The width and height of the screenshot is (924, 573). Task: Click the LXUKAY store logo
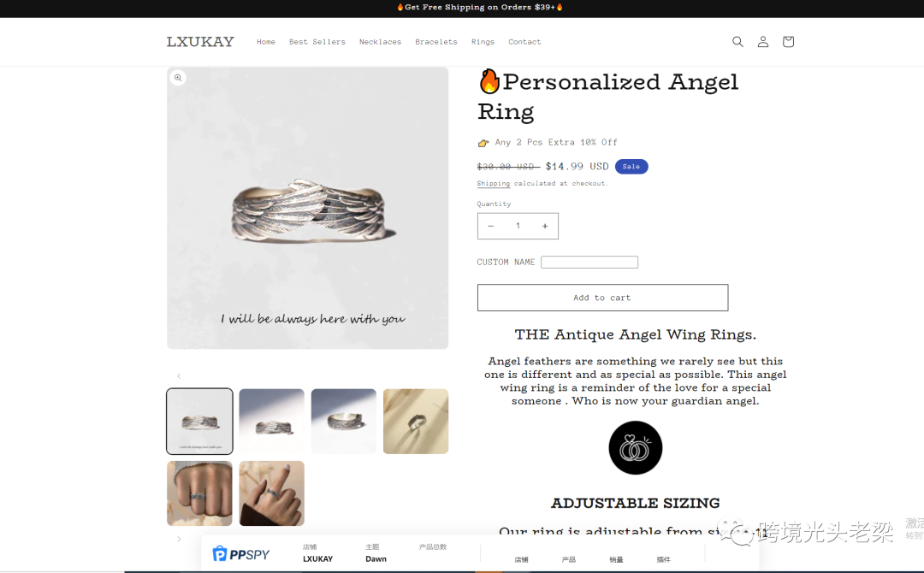click(200, 42)
